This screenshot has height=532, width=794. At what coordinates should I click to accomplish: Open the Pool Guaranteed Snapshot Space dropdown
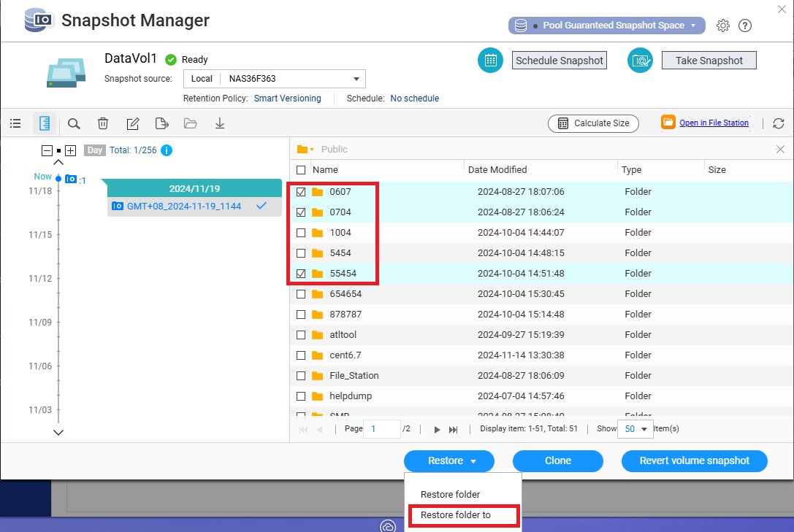tap(607, 26)
